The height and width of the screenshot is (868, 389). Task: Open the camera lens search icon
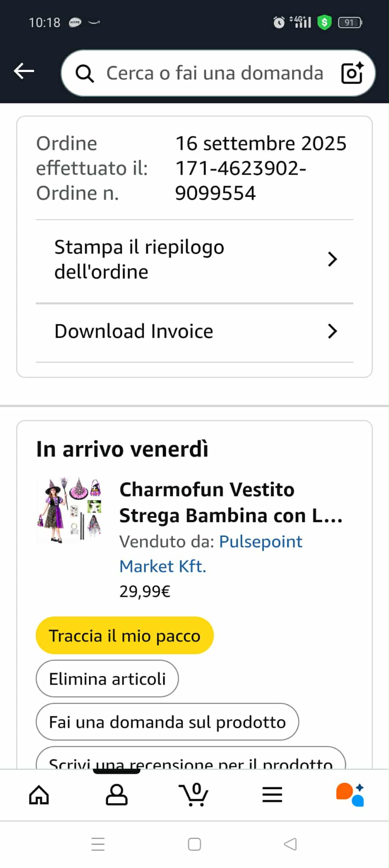click(352, 73)
